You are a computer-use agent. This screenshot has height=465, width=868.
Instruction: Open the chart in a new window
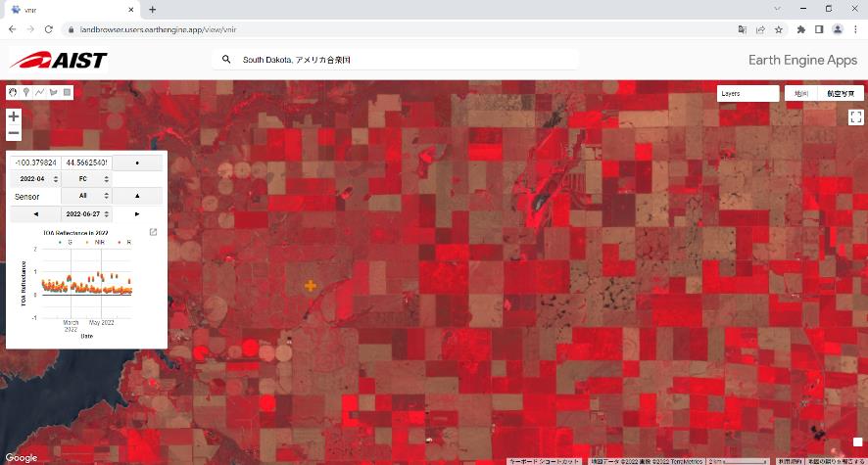coord(154,232)
